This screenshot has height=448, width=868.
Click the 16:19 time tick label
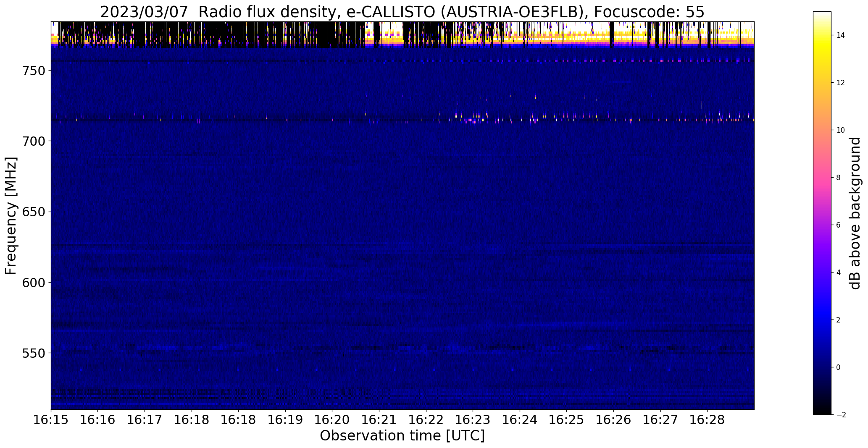coord(285,419)
